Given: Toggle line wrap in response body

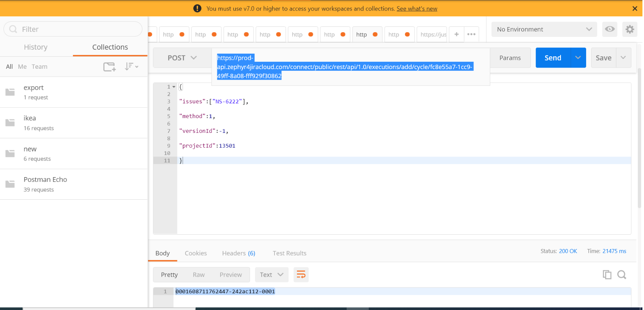Looking at the screenshot, I should [301, 275].
